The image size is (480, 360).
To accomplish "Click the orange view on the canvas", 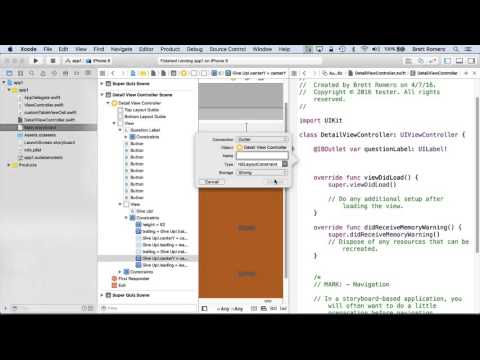I will [241, 243].
